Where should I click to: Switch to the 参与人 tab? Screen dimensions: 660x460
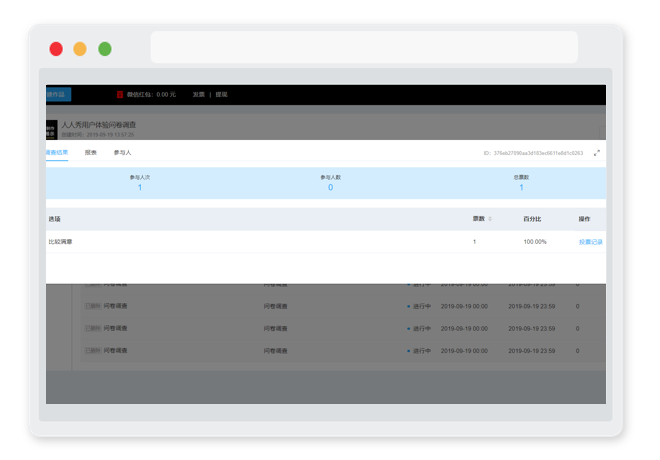pos(122,152)
